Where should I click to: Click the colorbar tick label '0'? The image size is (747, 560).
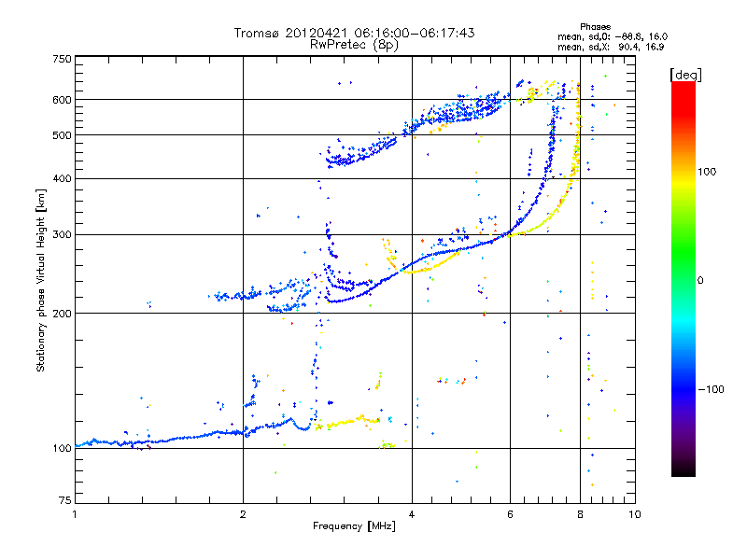pyautogui.click(x=700, y=281)
